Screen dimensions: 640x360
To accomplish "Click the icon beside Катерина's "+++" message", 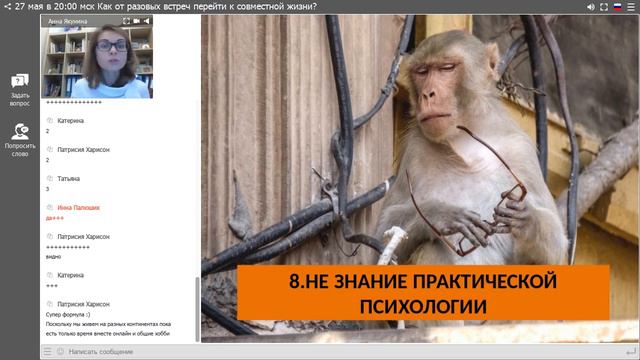I will [50, 275].
